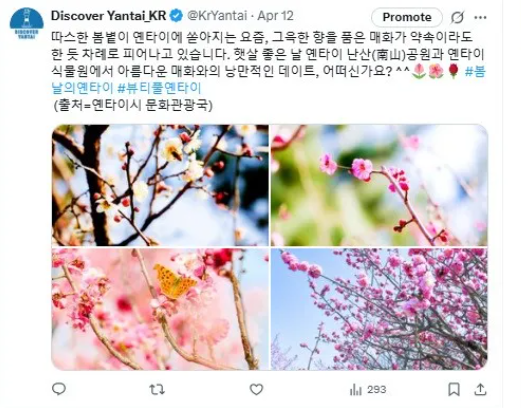Bookmark this post
The height and width of the screenshot is (408, 521).
pos(454,389)
